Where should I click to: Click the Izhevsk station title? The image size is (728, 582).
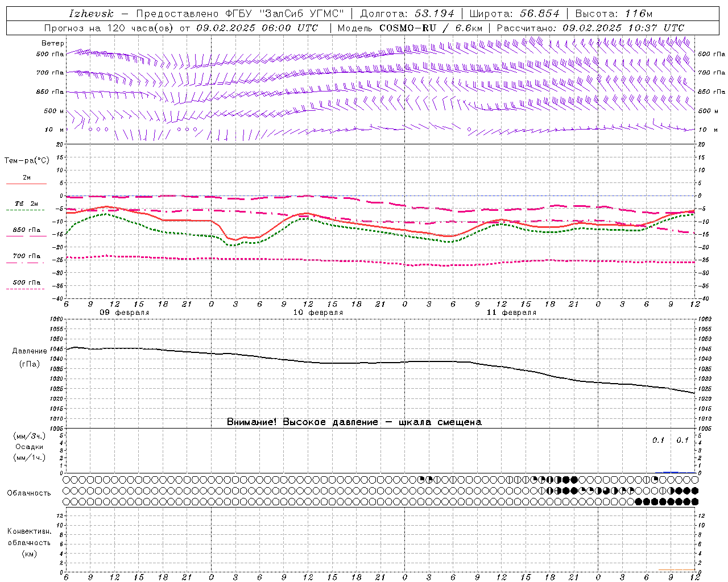[91, 14]
